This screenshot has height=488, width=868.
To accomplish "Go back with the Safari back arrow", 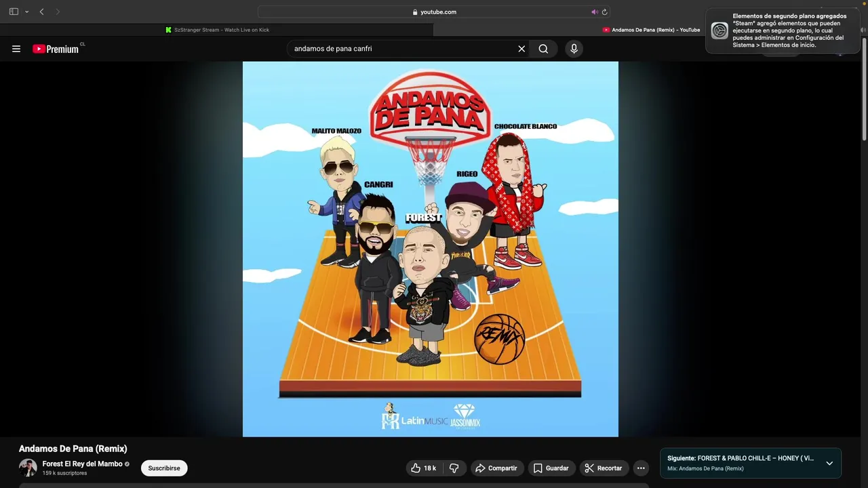I will coord(41,12).
